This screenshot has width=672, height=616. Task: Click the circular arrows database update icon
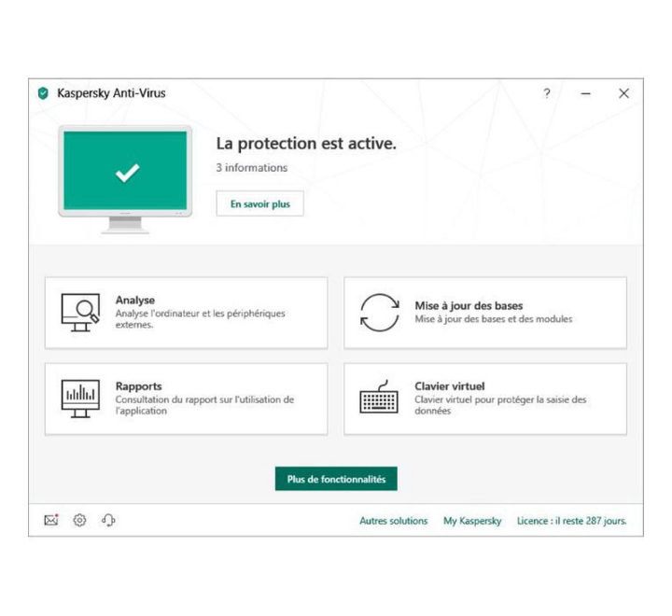[379, 313]
